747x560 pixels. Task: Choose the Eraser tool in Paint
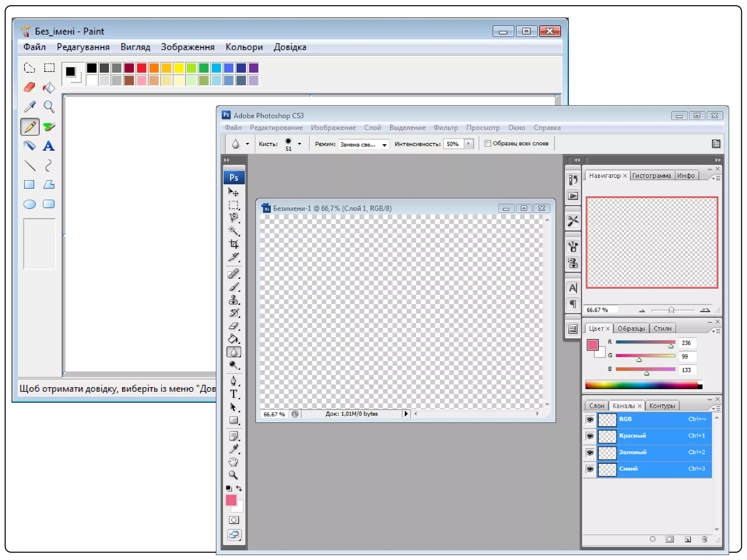pyautogui.click(x=30, y=87)
